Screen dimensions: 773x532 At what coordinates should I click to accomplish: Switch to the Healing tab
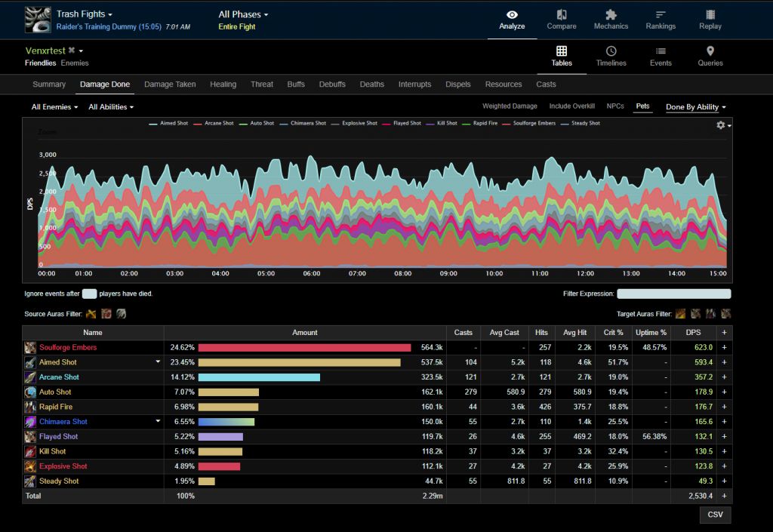pyautogui.click(x=223, y=85)
